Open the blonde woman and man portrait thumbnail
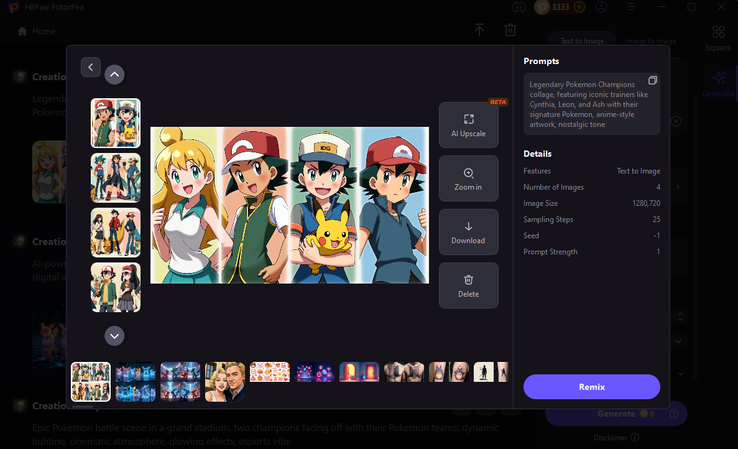 (225, 382)
